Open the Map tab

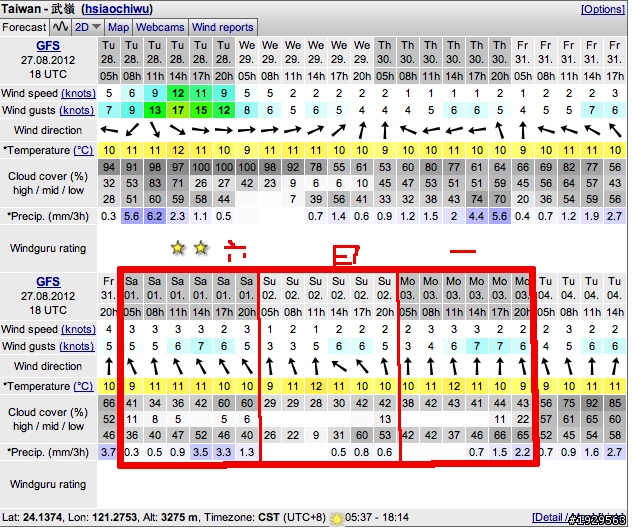point(118,27)
